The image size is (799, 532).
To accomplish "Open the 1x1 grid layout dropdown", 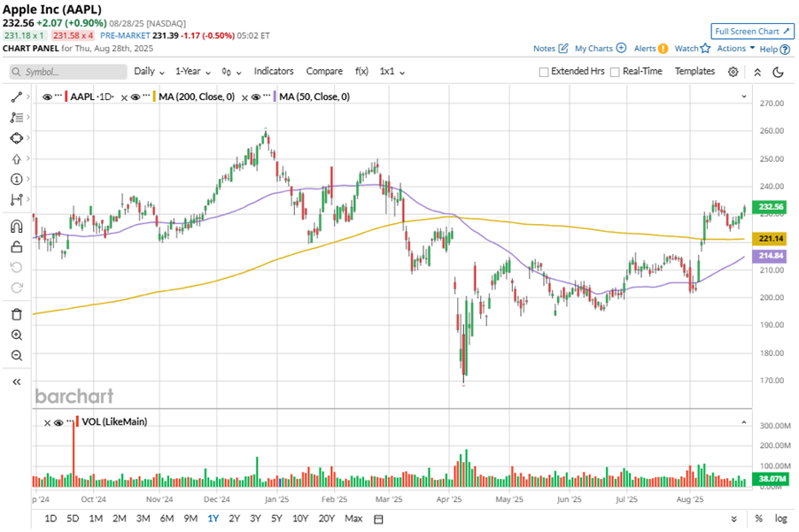I will coord(392,72).
